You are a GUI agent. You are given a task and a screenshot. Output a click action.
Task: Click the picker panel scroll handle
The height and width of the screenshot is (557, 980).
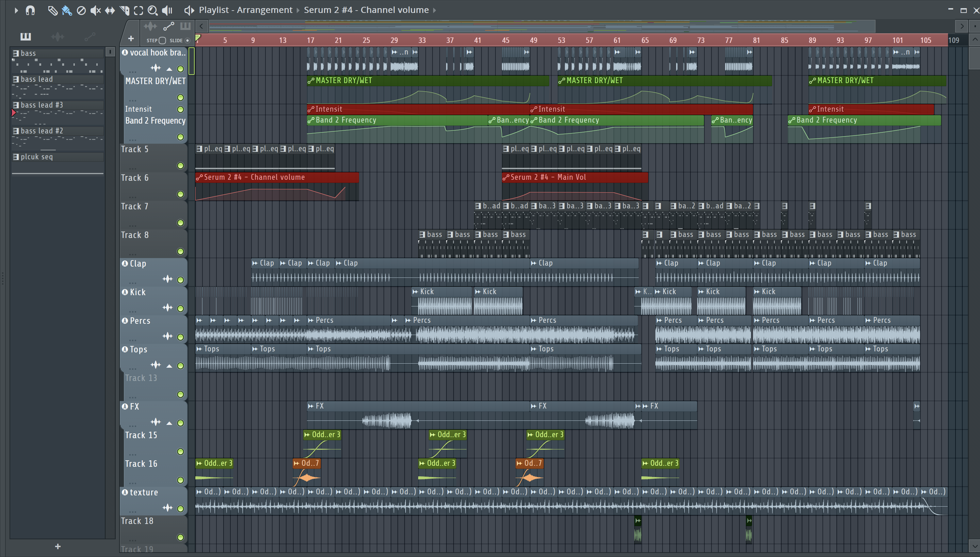point(110,52)
